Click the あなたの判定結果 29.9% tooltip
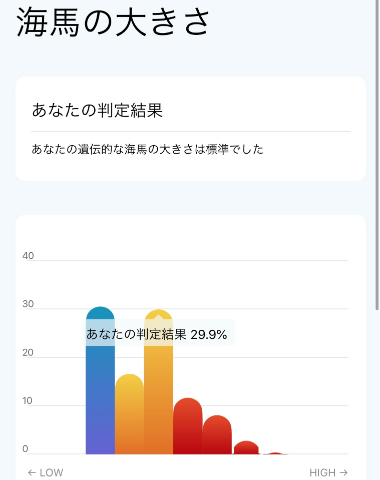The width and height of the screenshot is (380, 480). coord(158,333)
